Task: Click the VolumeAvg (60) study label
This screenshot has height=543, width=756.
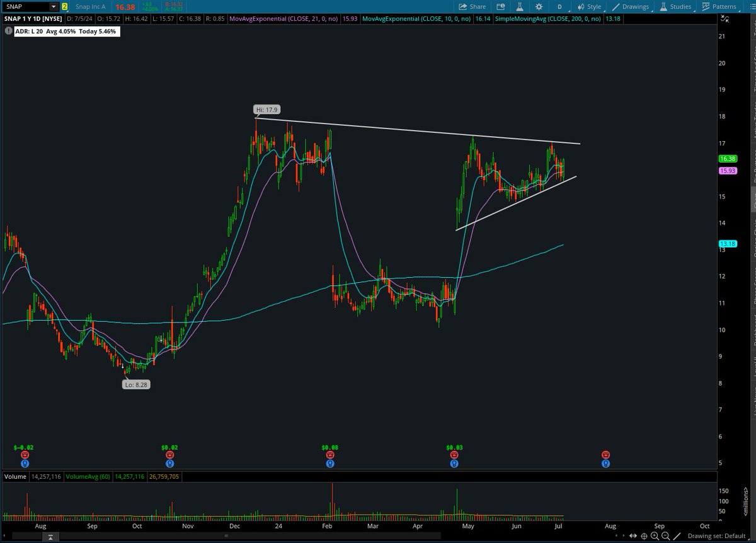Action: pos(87,477)
